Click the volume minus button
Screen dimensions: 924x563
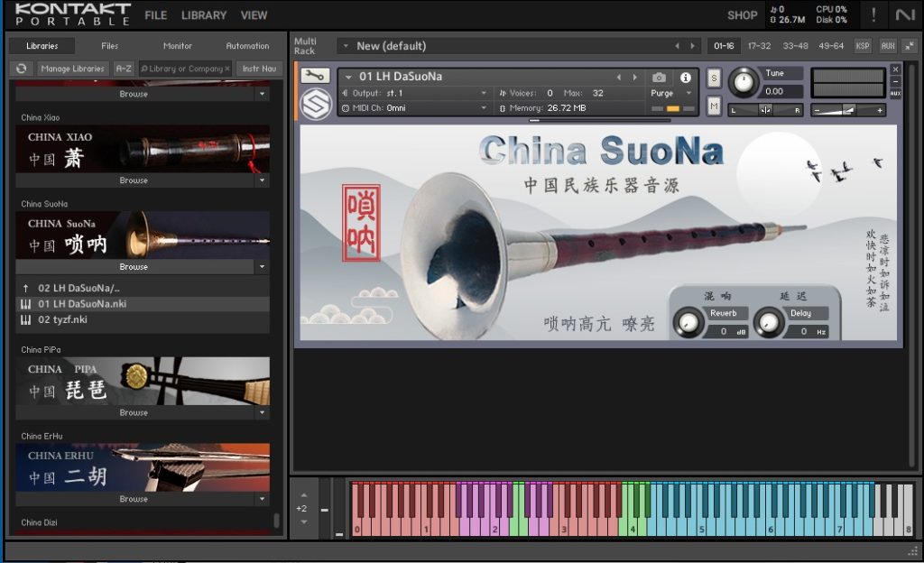click(x=817, y=110)
